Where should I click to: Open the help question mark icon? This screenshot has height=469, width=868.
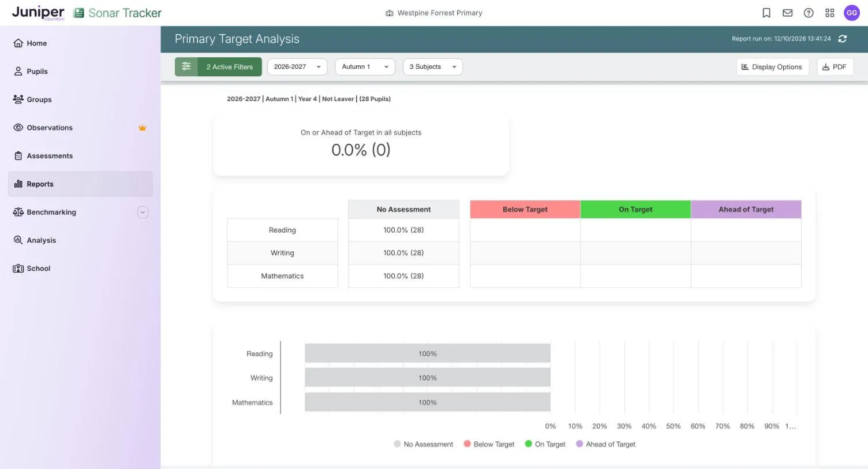809,13
